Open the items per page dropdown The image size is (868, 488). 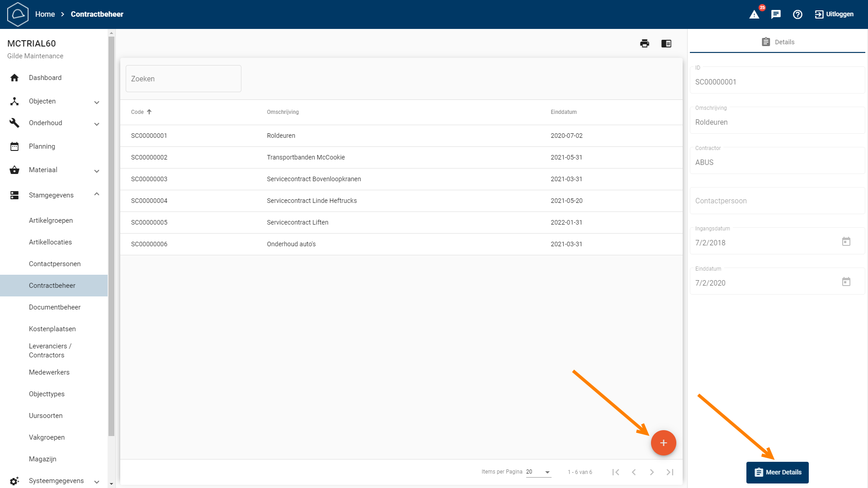(x=538, y=472)
